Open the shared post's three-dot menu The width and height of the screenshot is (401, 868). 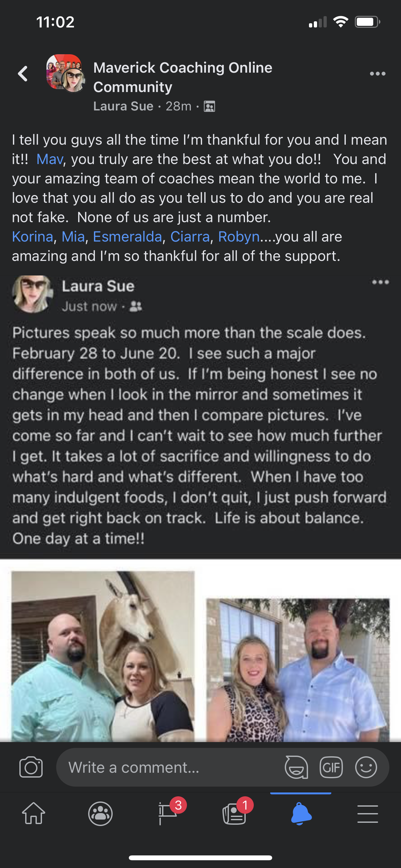(380, 282)
